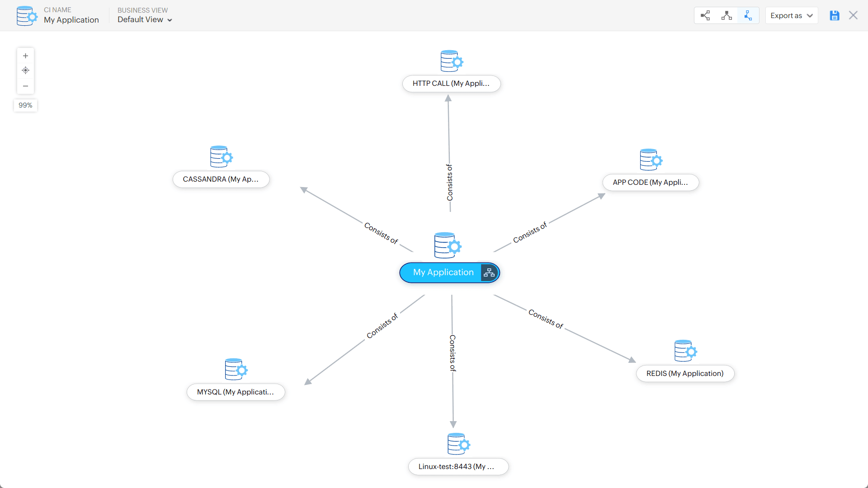Select the left-to-right topology layout icon

point(705,15)
